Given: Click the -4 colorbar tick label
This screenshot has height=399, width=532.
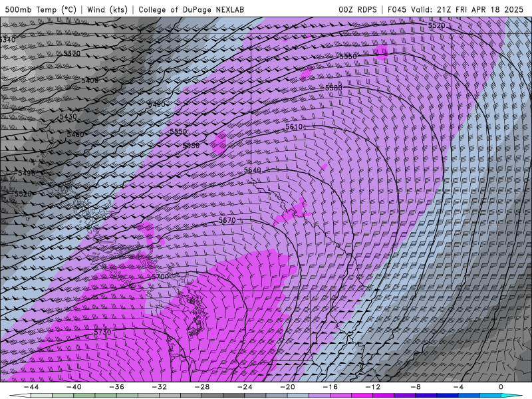Looking at the screenshot, I should click(458, 387).
